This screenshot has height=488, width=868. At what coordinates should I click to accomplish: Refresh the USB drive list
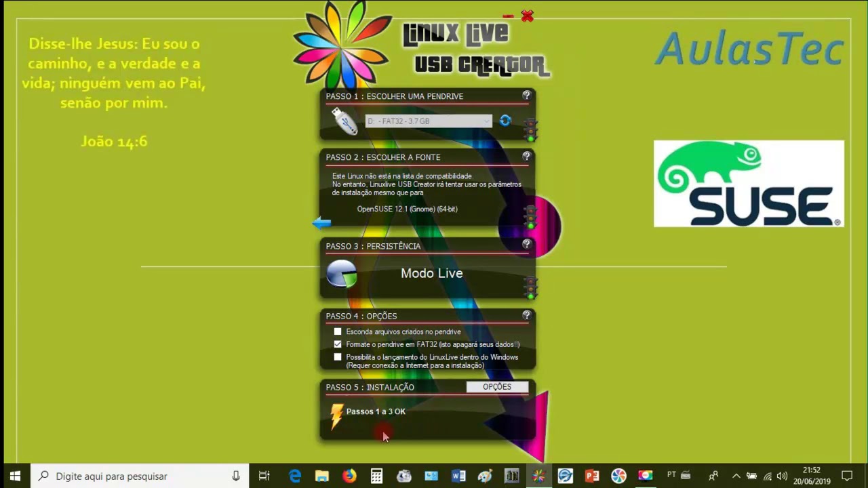click(505, 121)
